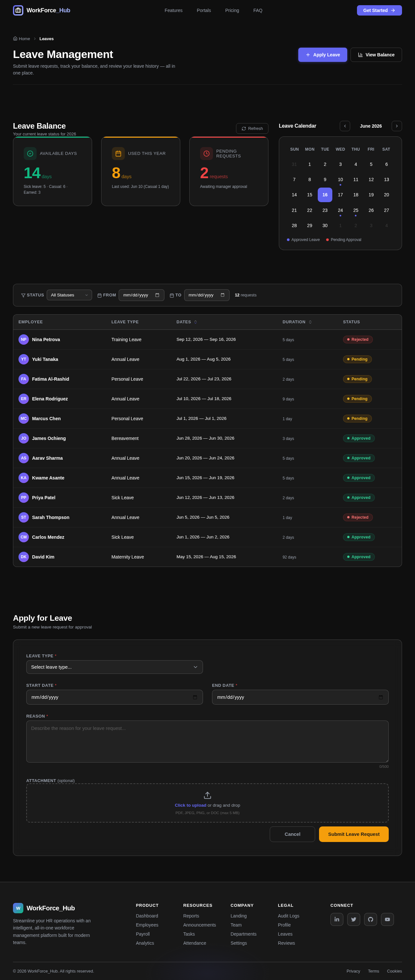Click Submit Leave Request button

(x=354, y=834)
